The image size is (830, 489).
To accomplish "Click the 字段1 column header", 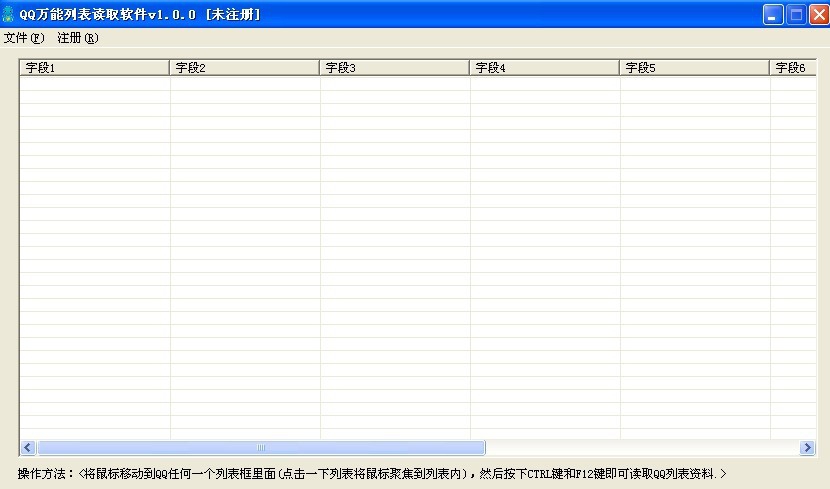I will (94, 68).
